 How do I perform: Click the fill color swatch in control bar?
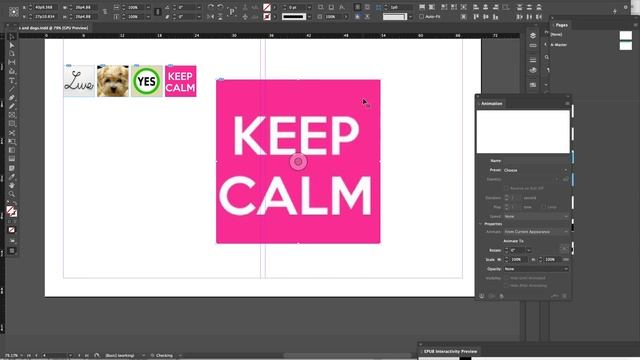(x=267, y=7)
